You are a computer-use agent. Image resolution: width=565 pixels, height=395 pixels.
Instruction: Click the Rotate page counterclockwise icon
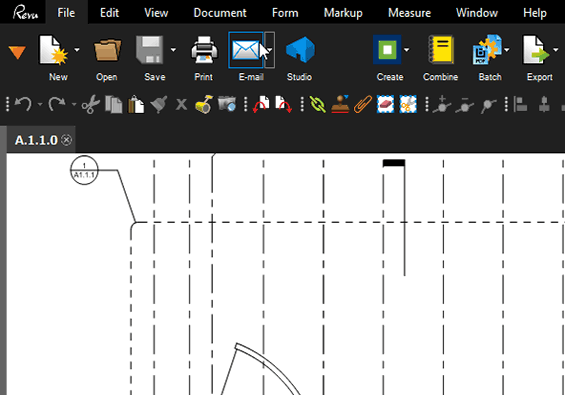pos(261,105)
